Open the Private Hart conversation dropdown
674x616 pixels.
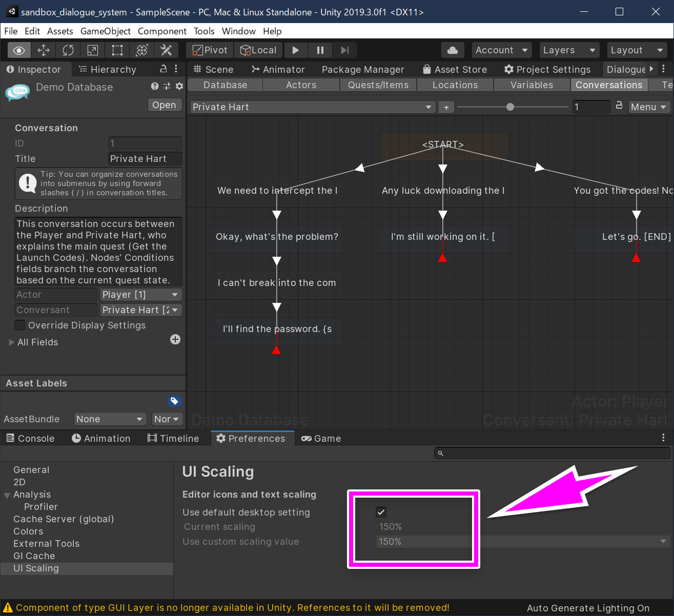tap(313, 107)
